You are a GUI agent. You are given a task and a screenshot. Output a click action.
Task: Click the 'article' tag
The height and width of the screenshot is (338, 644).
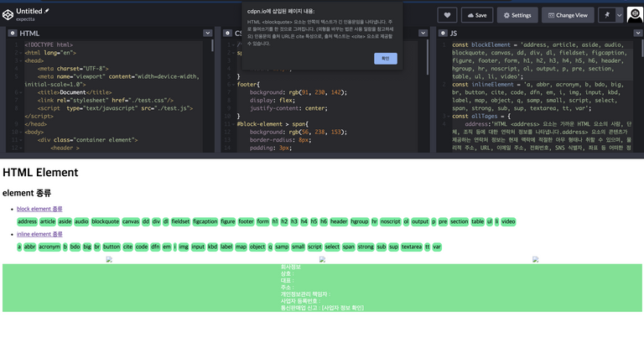pyautogui.click(x=47, y=221)
